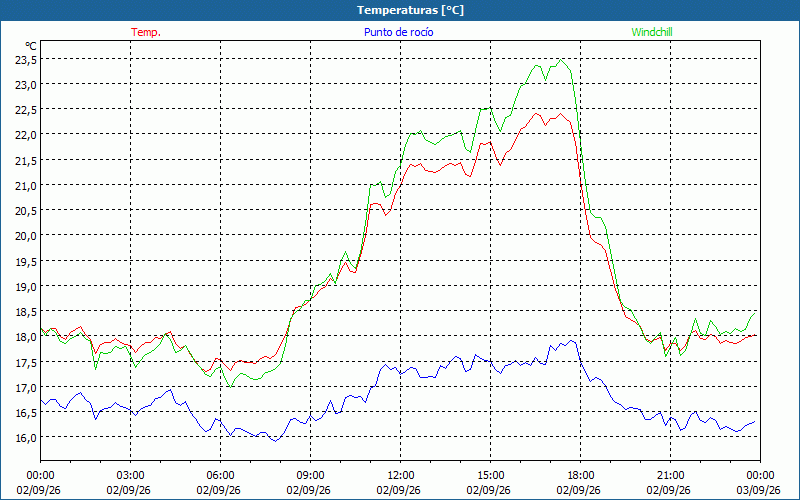Screen dimensions: 800x500
Task: Click the red 'Temp.' legend label
Action: 146,32
